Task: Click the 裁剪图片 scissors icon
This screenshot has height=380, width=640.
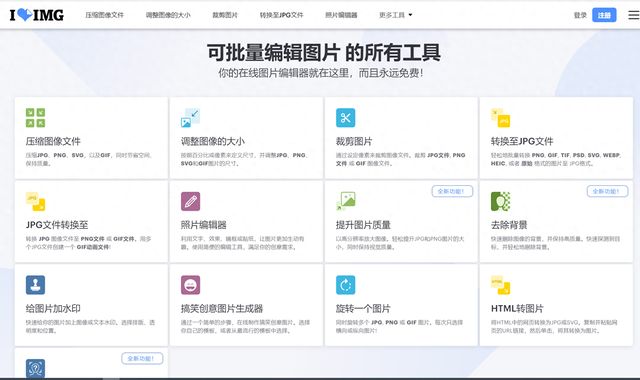Action: [345, 118]
